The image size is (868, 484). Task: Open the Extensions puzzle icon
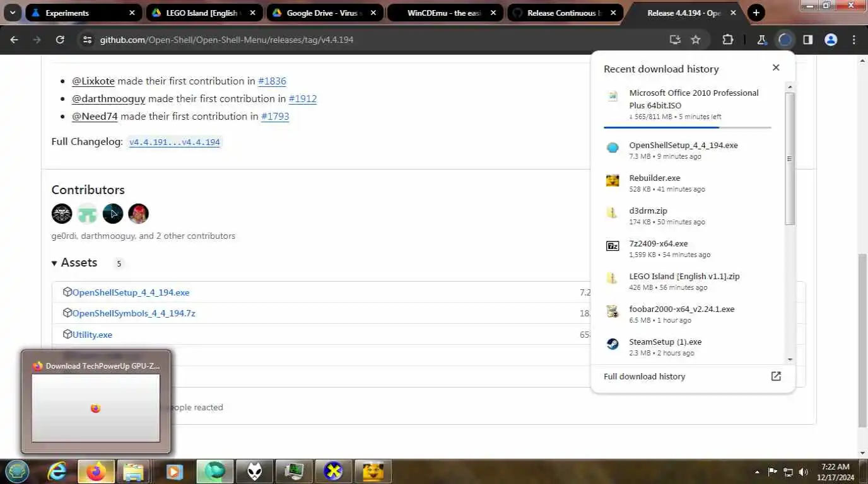(728, 40)
